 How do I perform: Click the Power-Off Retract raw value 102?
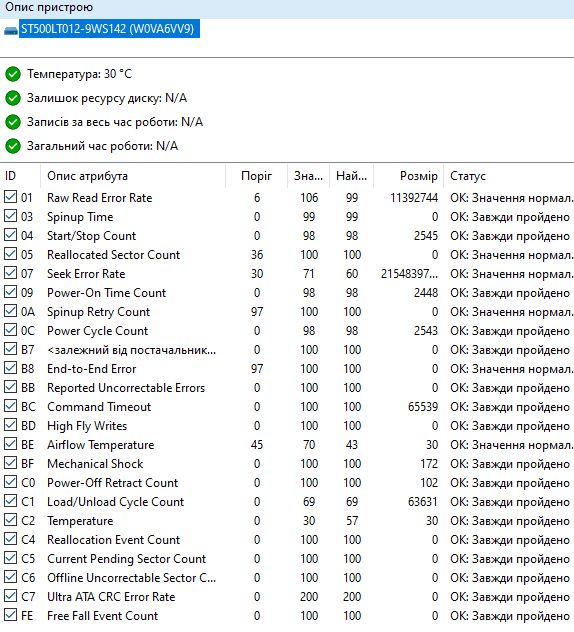click(x=429, y=483)
